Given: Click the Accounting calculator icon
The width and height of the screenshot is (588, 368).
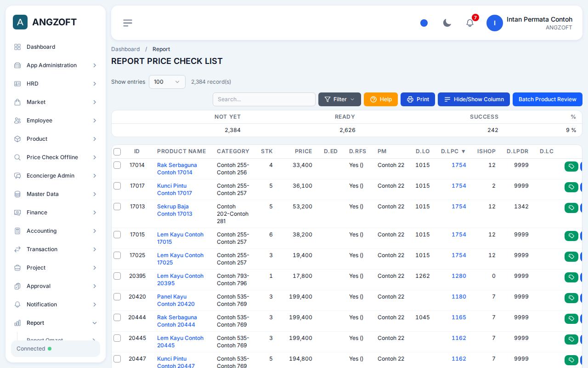Looking at the screenshot, I should coord(17,231).
